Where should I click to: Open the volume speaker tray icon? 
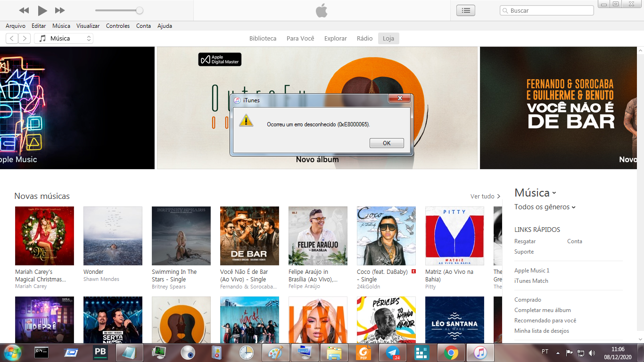tap(592, 353)
